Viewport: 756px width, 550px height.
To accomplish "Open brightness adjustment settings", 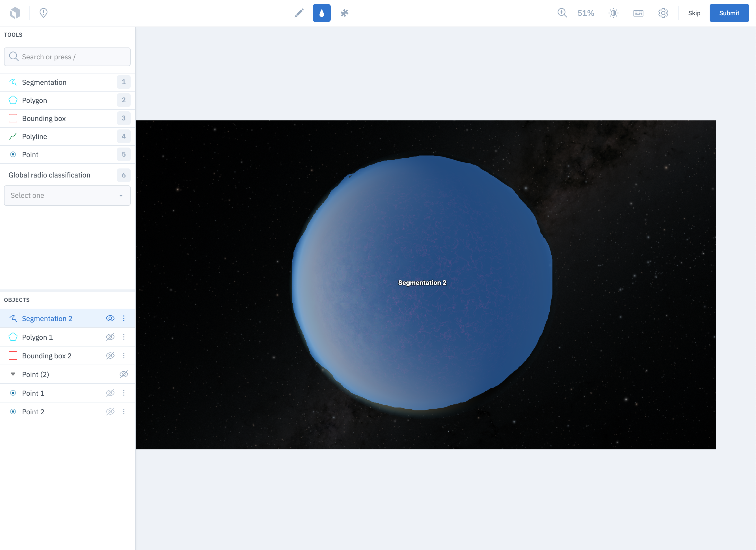I will [613, 13].
